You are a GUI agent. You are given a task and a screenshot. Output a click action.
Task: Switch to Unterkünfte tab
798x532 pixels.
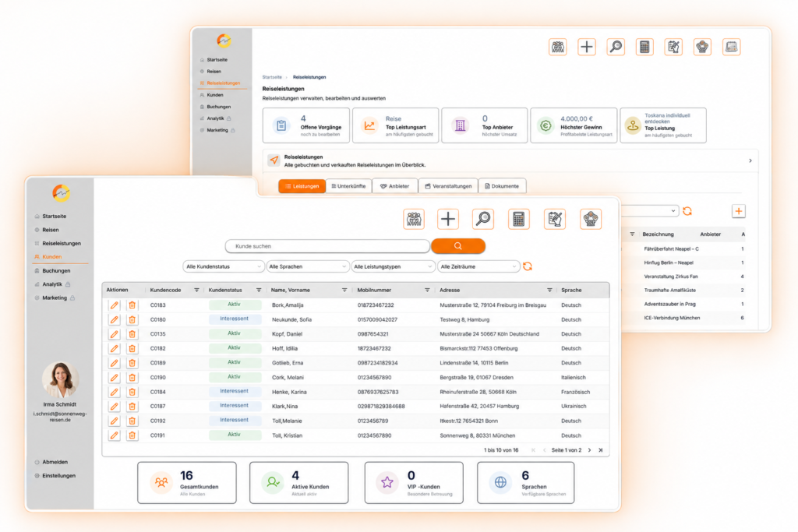point(348,186)
